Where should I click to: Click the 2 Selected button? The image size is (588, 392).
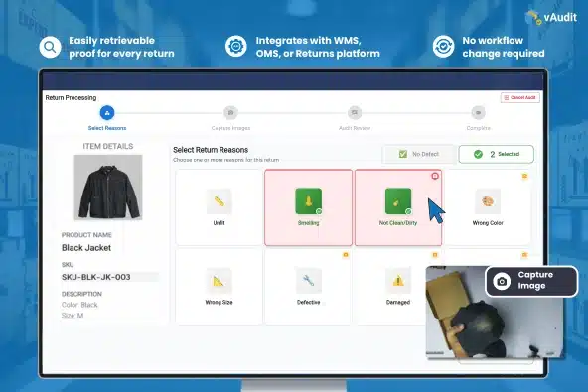coord(497,154)
